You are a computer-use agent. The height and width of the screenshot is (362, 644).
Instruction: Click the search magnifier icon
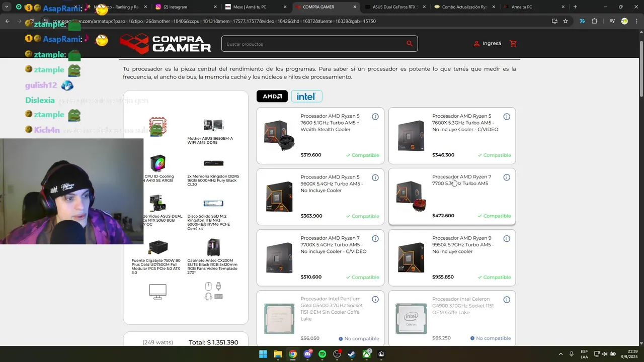coord(410,44)
